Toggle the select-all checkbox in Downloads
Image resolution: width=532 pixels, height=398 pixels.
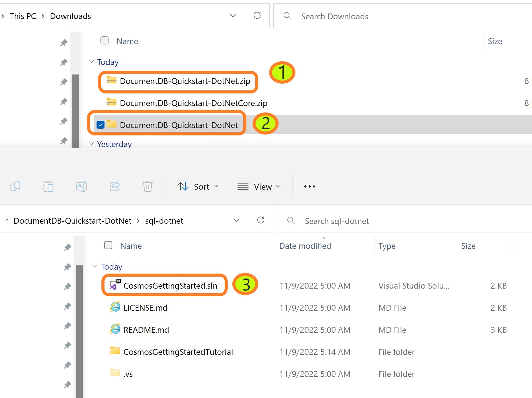click(x=104, y=40)
